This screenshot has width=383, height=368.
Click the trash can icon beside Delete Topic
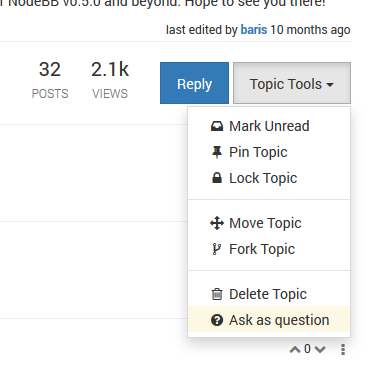217,294
